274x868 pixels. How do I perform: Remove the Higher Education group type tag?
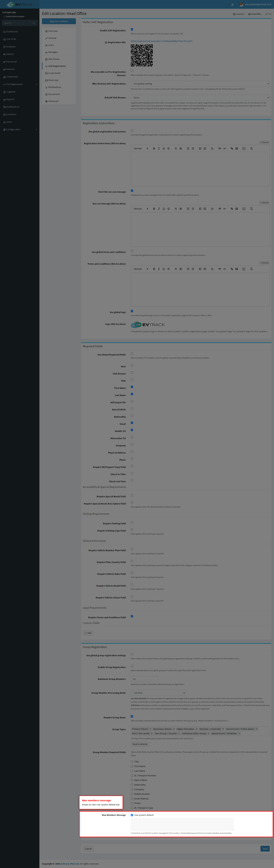point(197,729)
